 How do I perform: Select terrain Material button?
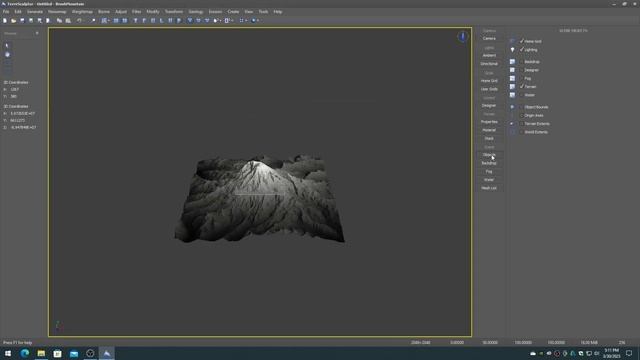(x=489, y=130)
